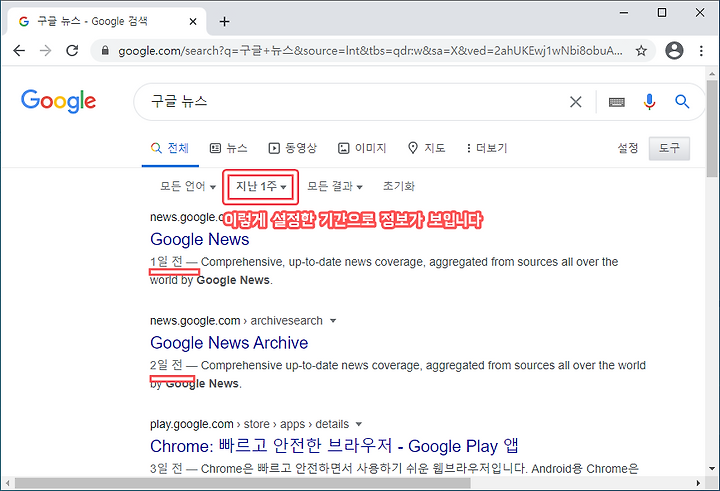Click the horizontal scrollbar thumb

click(242, 483)
